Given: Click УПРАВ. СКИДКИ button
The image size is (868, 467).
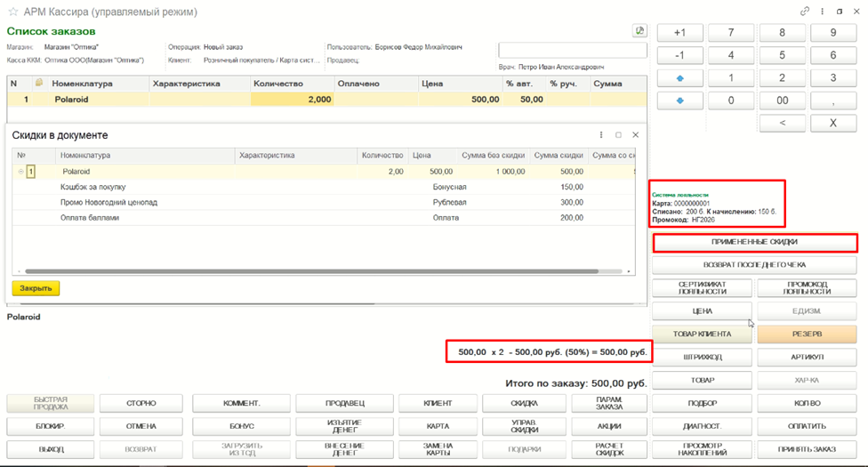Looking at the screenshot, I should pyautogui.click(x=524, y=427).
